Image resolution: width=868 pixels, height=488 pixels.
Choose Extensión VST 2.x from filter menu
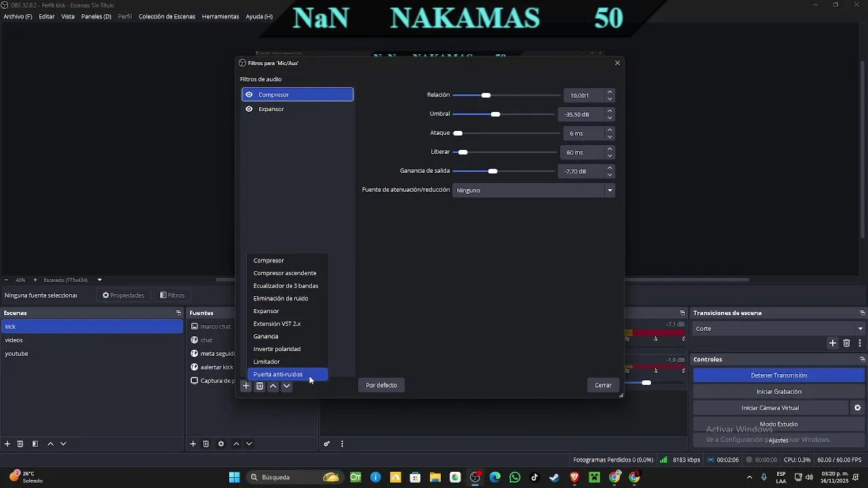287,324
